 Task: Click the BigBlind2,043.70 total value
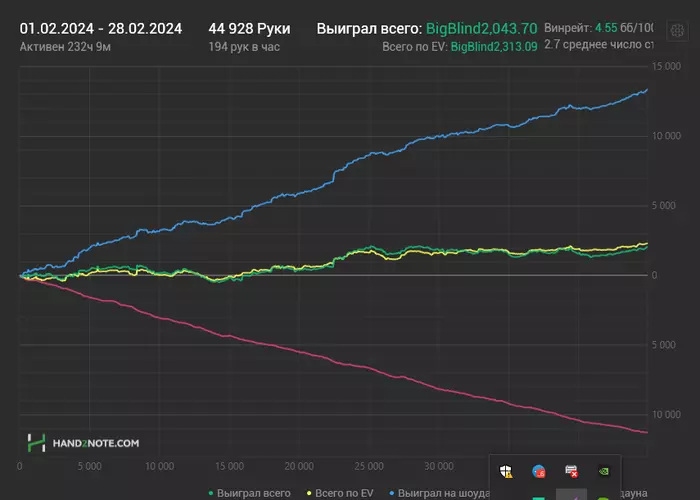[x=482, y=29]
